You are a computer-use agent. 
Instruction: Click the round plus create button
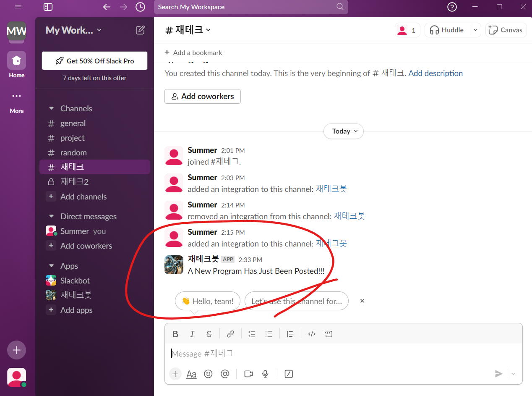point(16,350)
